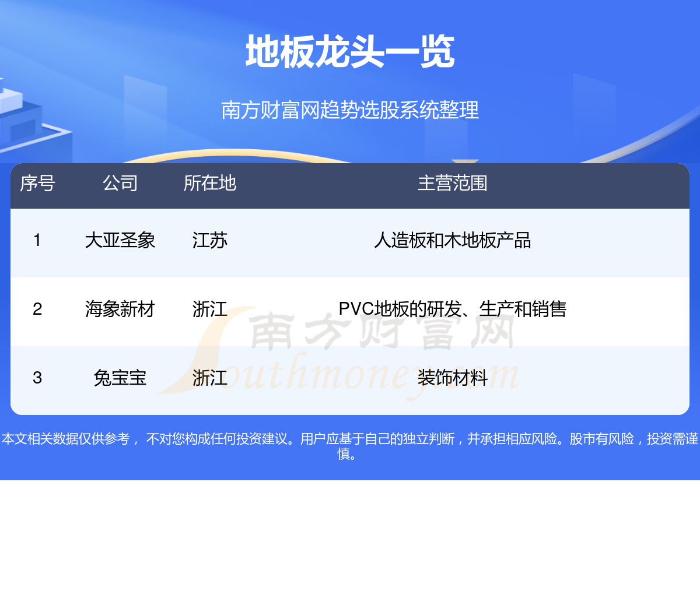This screenshot has width=700, height=612.
Task: Click the 主营范围 column header
Action: [x=453, y=183]
